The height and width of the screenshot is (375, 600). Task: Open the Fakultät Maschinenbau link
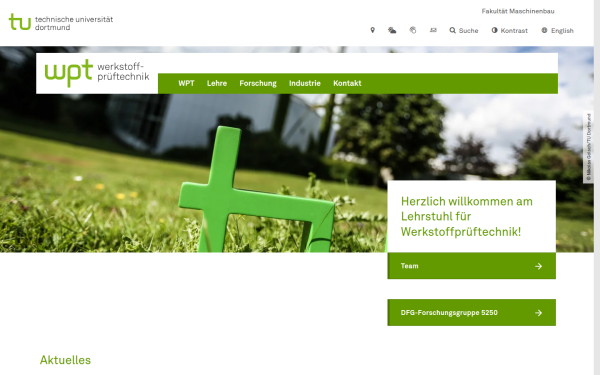click(518, 11)
